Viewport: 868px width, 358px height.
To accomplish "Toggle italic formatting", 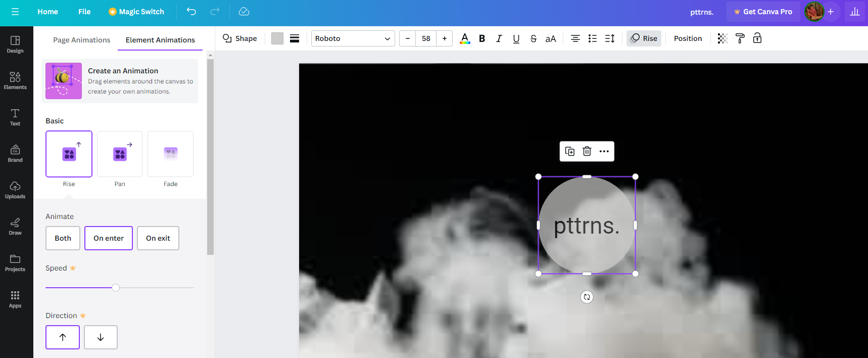I will click(x=499, y=38).
